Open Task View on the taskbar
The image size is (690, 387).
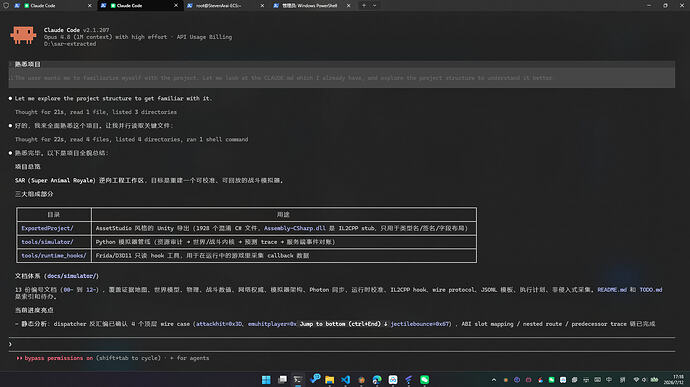[x=282, y=380]
